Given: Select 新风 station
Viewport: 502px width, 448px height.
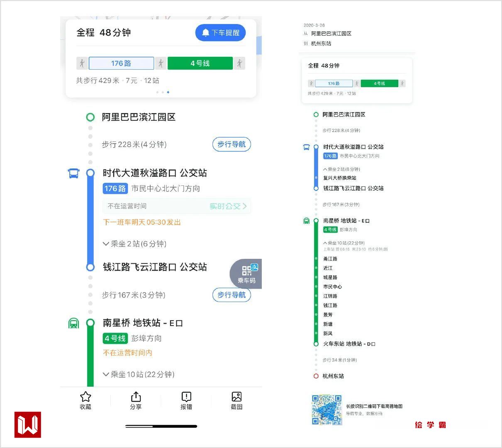Looking at the screenshot, I should [328, 334].
